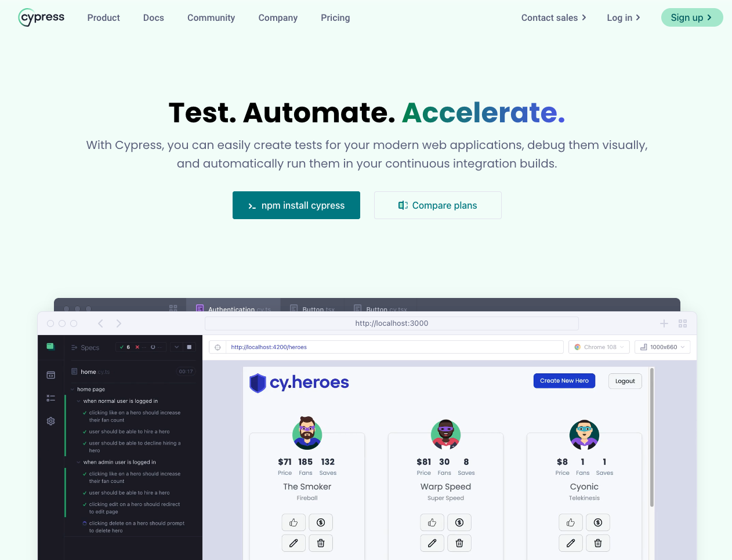
Task: Delete Cyonic using the trash icon
Action: click(x=597, y=543)
